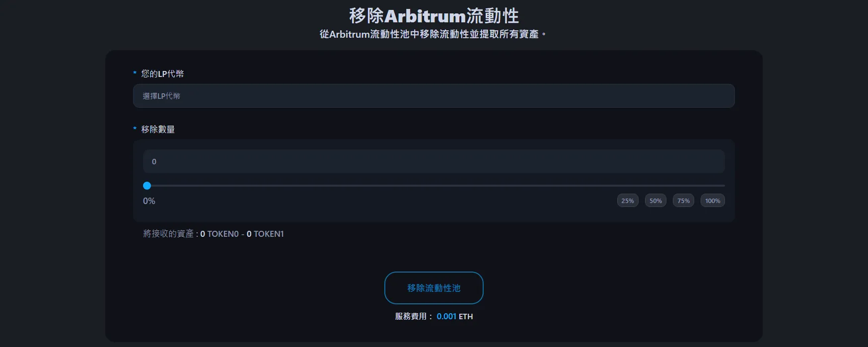Screen dimensions: 868x347
Task: Open the LP token selection dropdown
Action: 434,96
